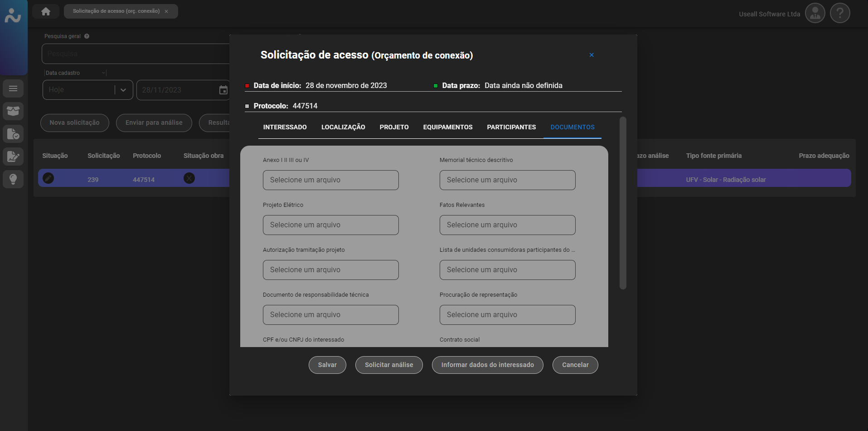Click Informar dados do interessado button
868x431 pixels.
pos(487,365)
